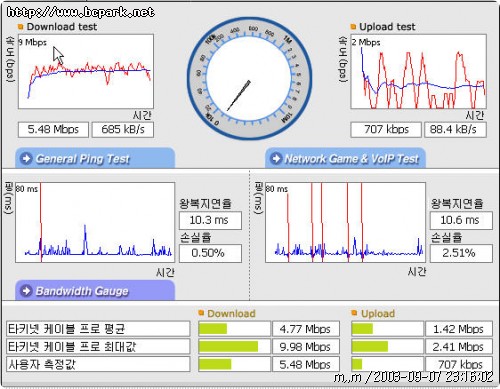This screenshot has width=500, height=389.
Task: Click the 1.42 Mbps upload value
Action: point(459,329)
